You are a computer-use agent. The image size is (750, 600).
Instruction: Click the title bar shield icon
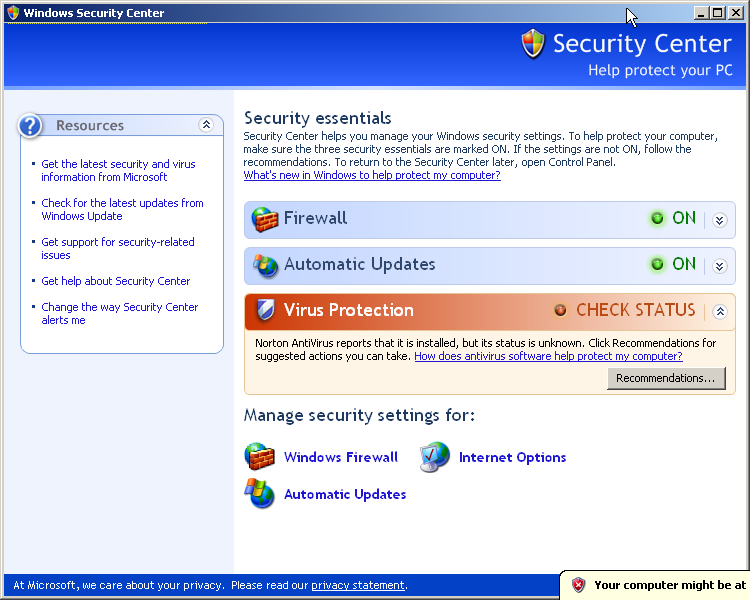13,12
